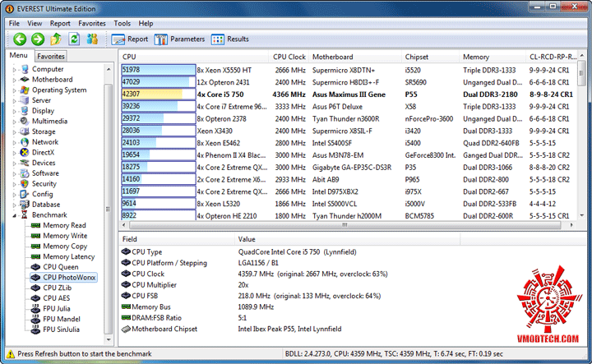Click the warning icon in status bar
This screenshot has width=592, height=364.
pyautogui.click(x=11, y=354)
